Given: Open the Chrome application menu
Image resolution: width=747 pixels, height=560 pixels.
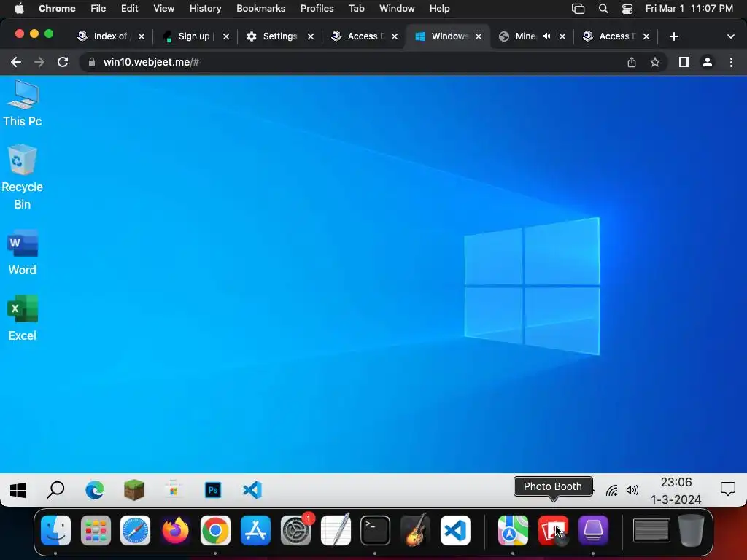Looking at the screenshot, I should (x=57, y=8).
